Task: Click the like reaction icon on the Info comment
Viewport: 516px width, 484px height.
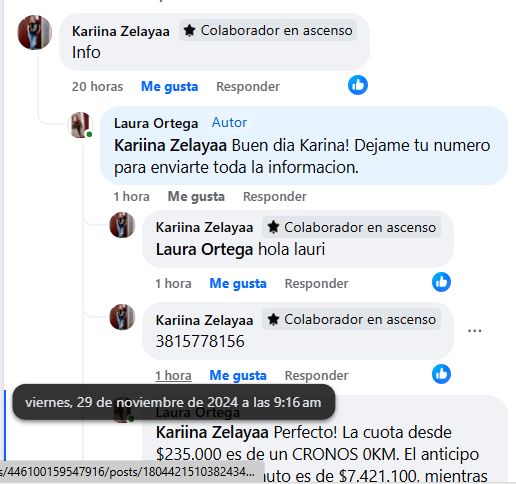Action: click(358, 85)
